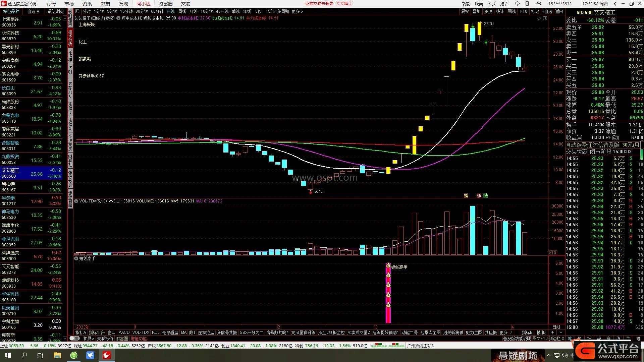Select KDJ indicator button
The height and width of the screenshot is (362, 644).
(156, 333)
